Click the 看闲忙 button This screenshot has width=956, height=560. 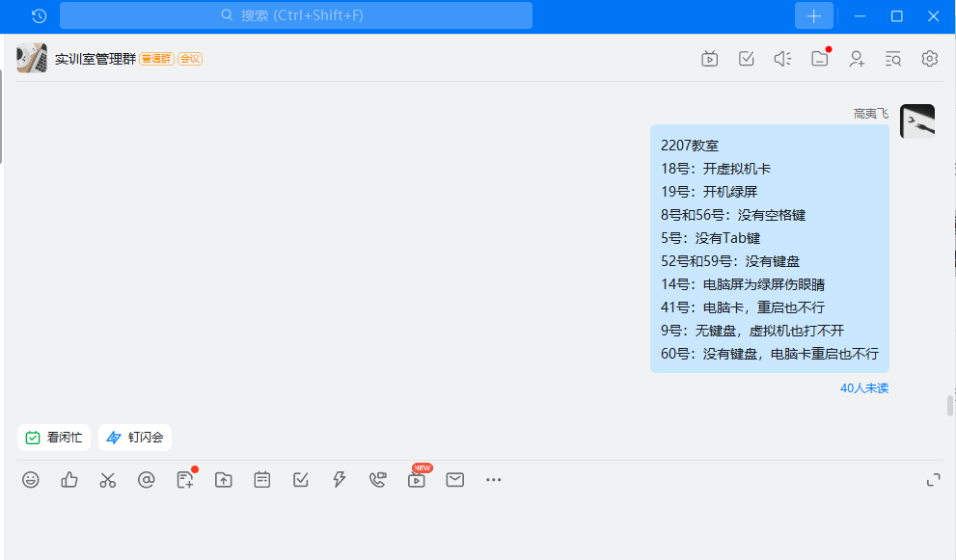click(x=54, y=438)
